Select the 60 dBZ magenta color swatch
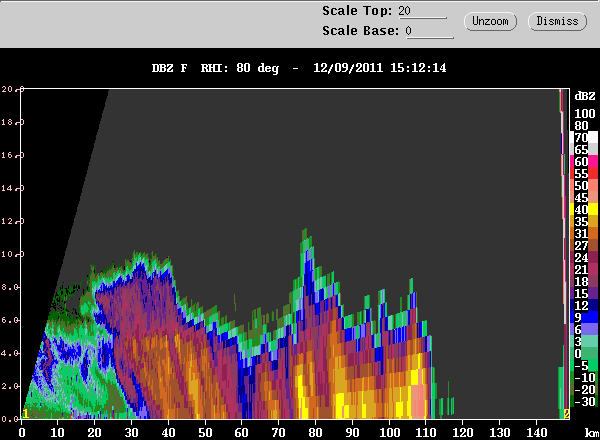The width and height of the screenshot is (600, 440). coord(580,161)
